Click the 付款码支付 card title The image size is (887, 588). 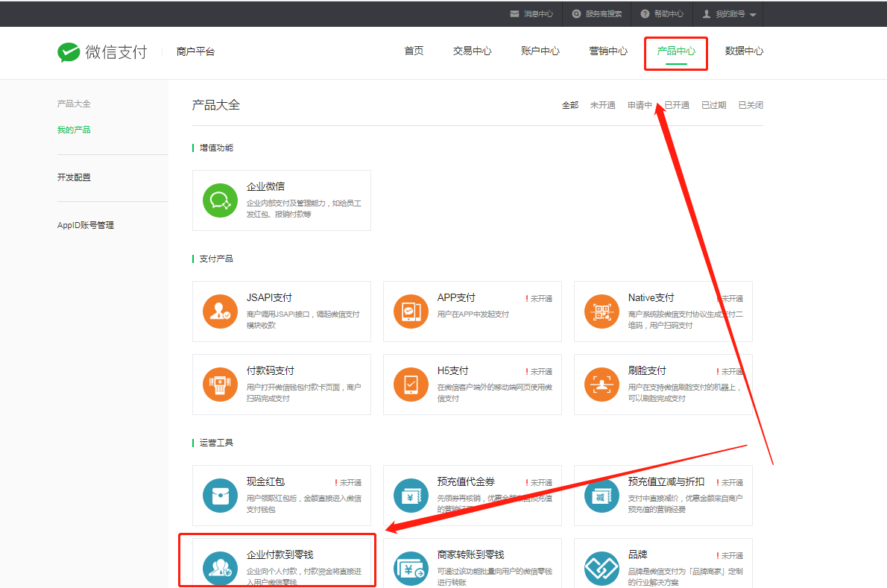point(270,371)
